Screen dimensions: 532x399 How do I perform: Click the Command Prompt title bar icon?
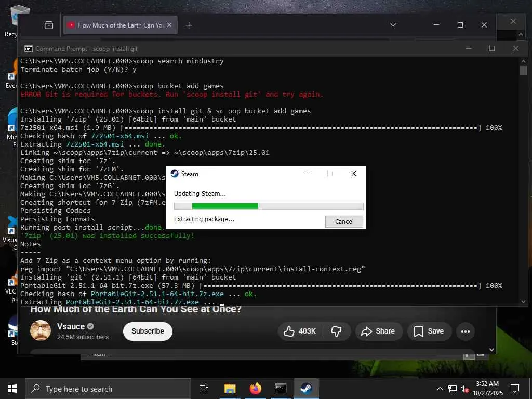29,49
